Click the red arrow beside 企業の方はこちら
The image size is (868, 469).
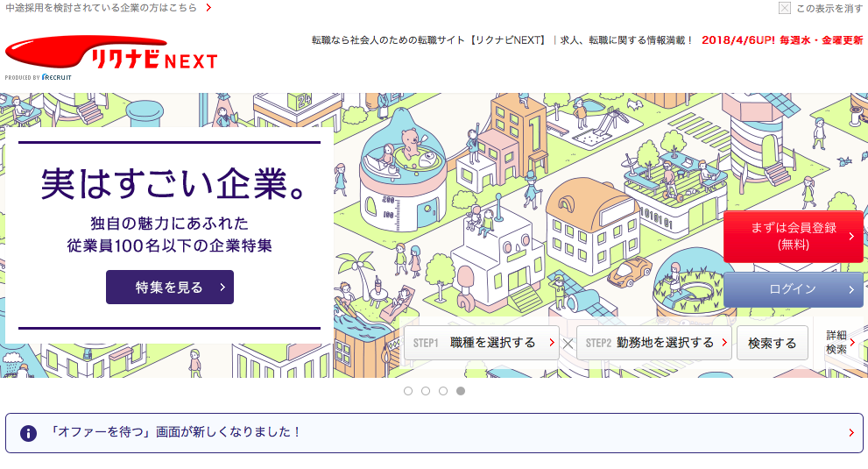click(x=208, y=8)
